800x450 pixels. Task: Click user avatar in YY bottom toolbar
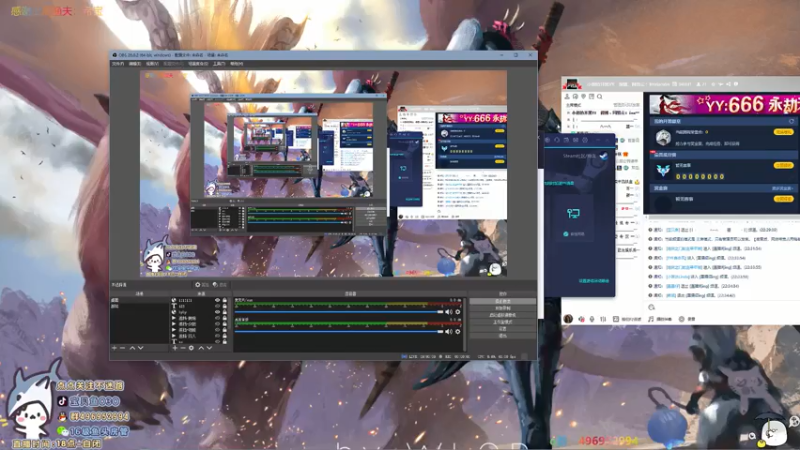tap(568, 319)
